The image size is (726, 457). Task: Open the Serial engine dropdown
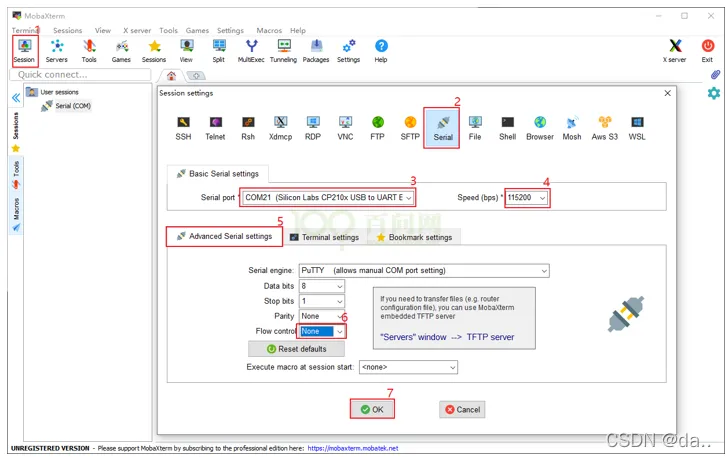(x=424, y=270)
